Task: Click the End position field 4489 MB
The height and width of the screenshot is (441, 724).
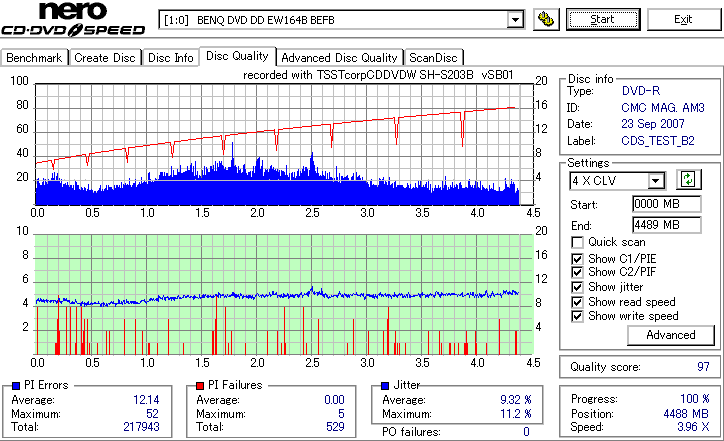Action: coord(666,225)
